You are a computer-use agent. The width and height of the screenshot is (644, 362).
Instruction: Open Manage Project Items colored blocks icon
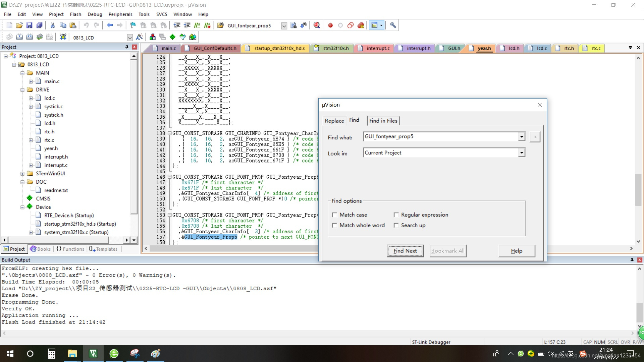click(x=153, y=37)
